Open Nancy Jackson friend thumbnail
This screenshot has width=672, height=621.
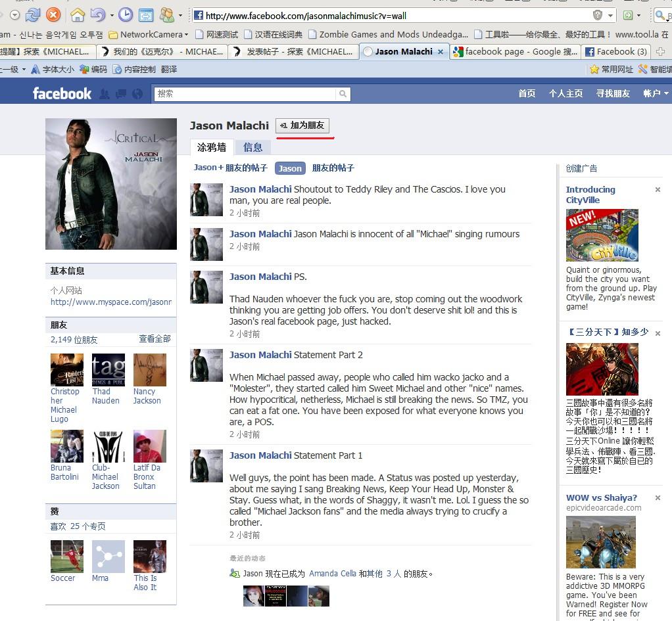[x=149, y=369]
